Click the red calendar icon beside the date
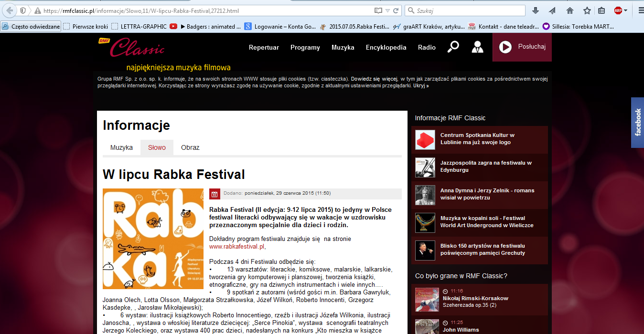This screenshot has height=334, width=644. (x=215, y=194)
